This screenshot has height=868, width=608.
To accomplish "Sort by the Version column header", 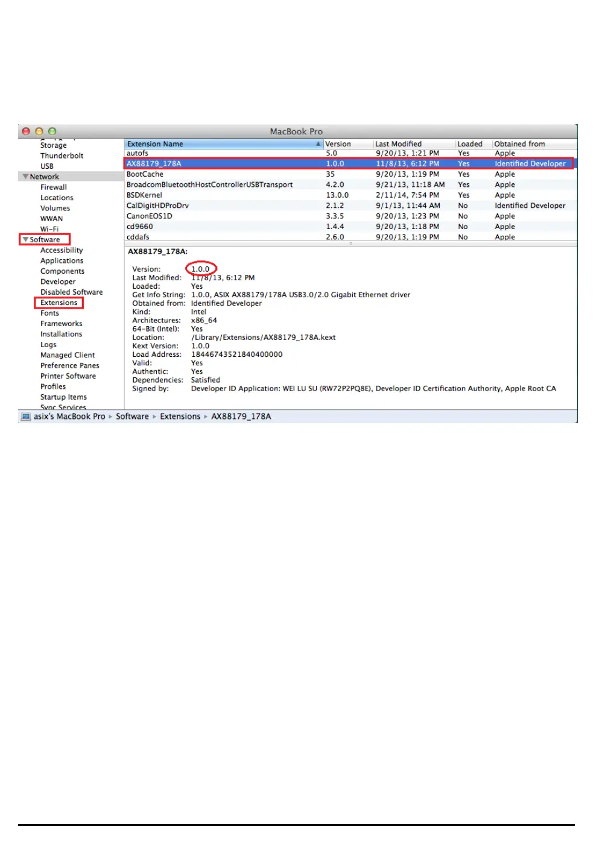I will (348, 144).
